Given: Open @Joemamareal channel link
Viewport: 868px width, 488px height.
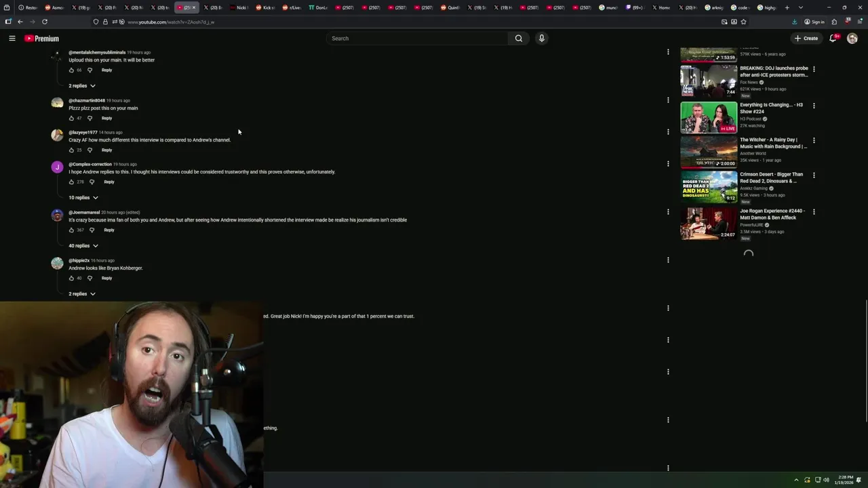Looking at the screenshot, I should [x=84, y=212].
